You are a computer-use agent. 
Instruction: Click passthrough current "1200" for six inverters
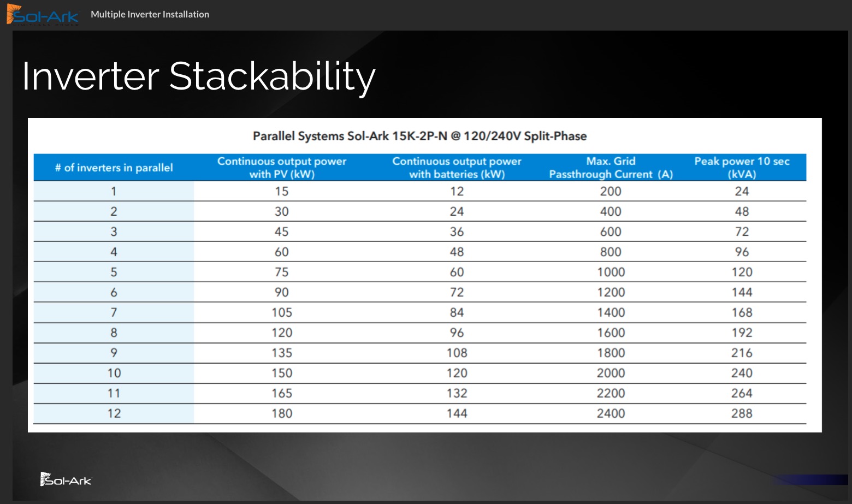(611, 292)
